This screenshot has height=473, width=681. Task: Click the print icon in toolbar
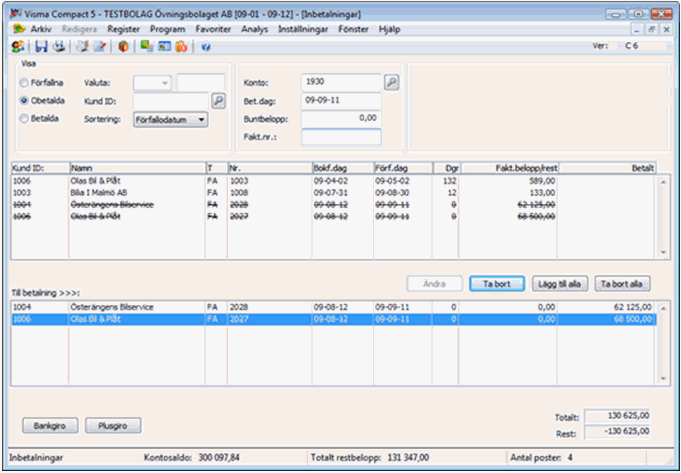coord(59,46)
